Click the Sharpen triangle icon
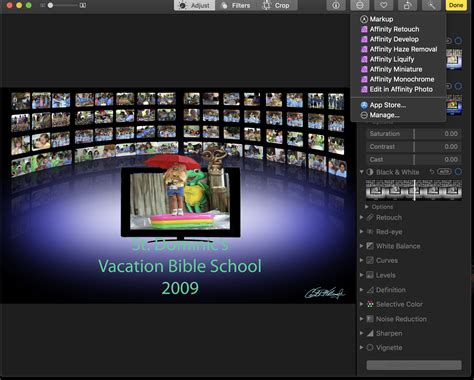The height and width of the screenshot is (380, 474). click(370, 333)
